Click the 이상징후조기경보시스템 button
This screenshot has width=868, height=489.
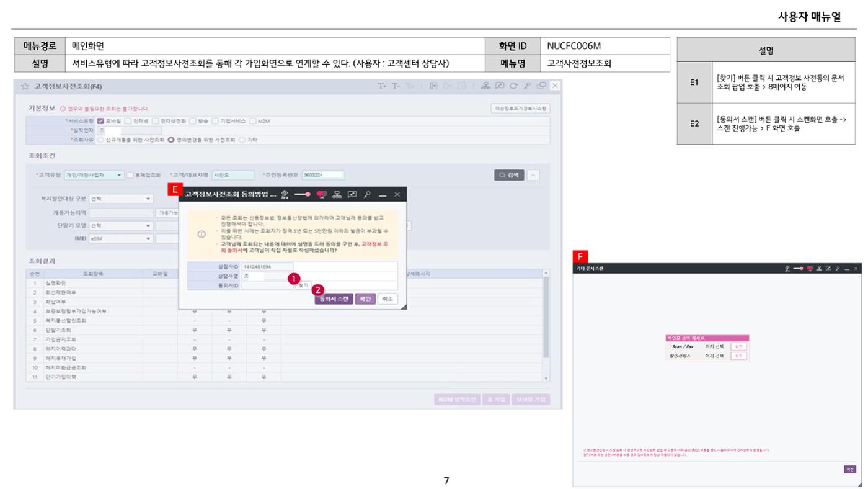pos(520,109)
